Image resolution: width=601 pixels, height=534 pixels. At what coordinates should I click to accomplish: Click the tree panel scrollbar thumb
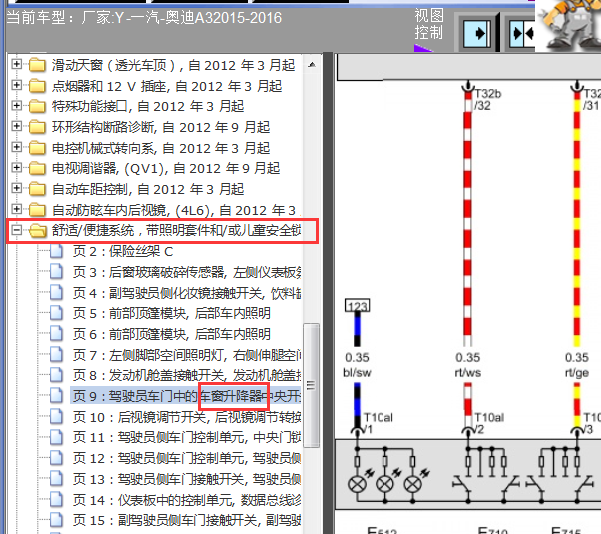[312, 385]
